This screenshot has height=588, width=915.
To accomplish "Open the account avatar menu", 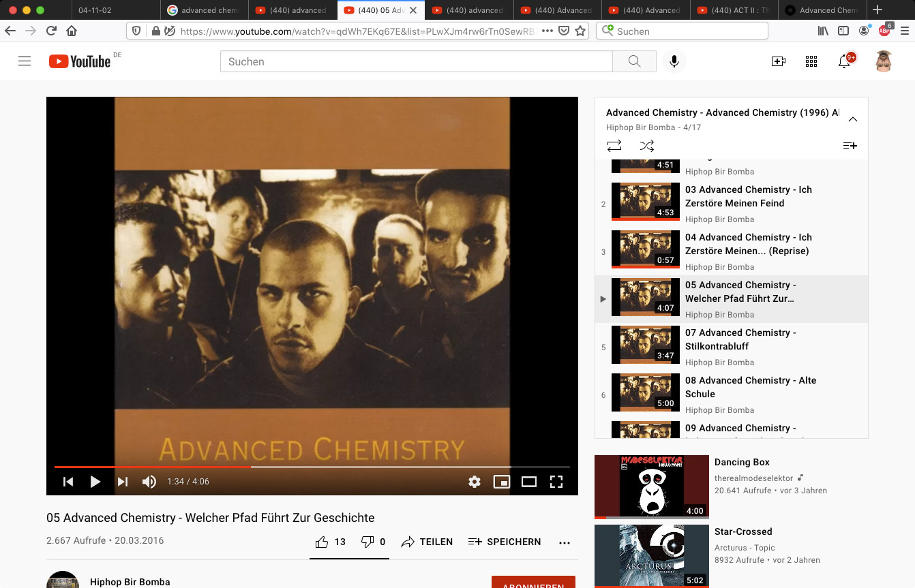I will [884, 61].
